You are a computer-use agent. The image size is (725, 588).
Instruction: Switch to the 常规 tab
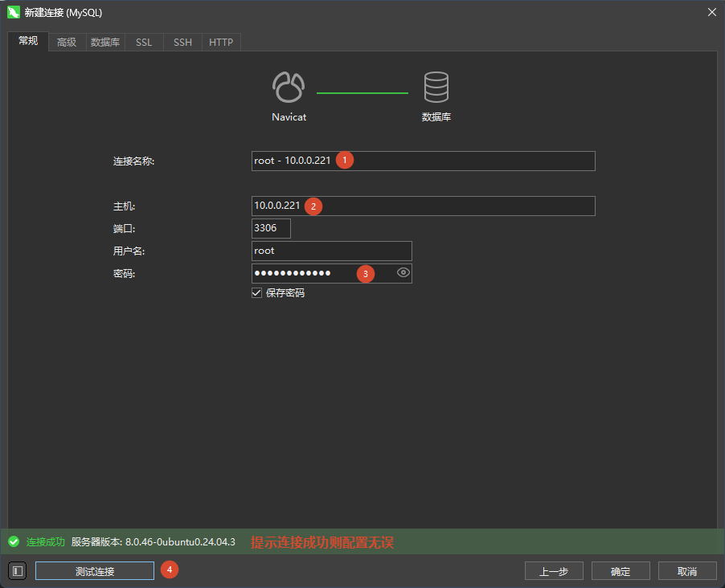click(x=28, y=41)
